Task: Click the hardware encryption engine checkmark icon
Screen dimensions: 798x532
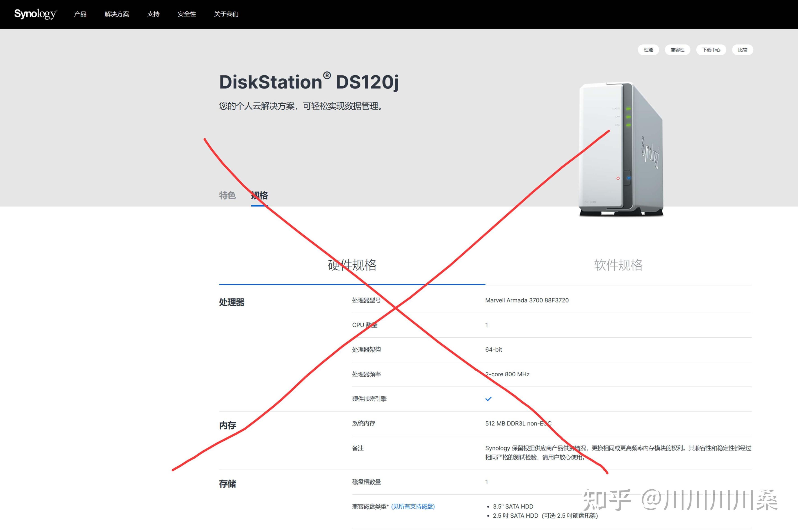Action: [x=488, y=399]
